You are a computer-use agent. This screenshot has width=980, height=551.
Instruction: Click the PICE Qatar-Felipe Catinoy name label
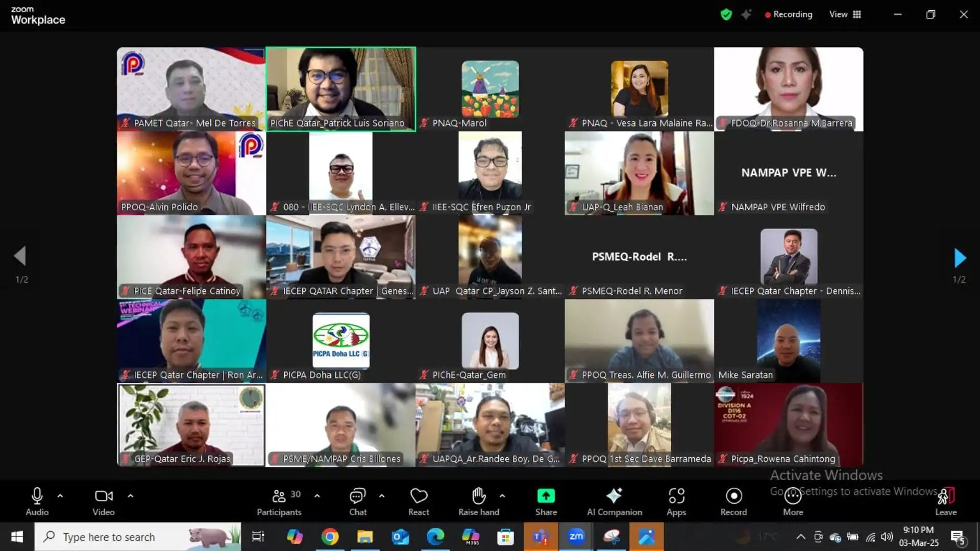point(187,291)
